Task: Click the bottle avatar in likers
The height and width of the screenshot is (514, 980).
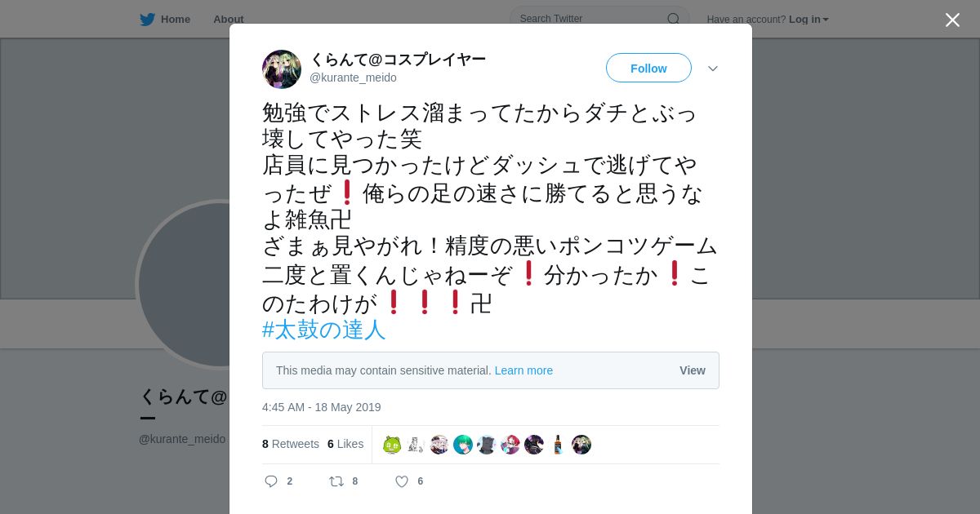Action: point(558,445)
